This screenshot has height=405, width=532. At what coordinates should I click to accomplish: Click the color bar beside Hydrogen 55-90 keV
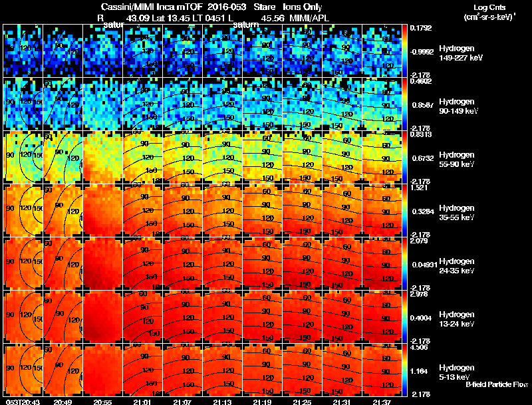(404, 157)
